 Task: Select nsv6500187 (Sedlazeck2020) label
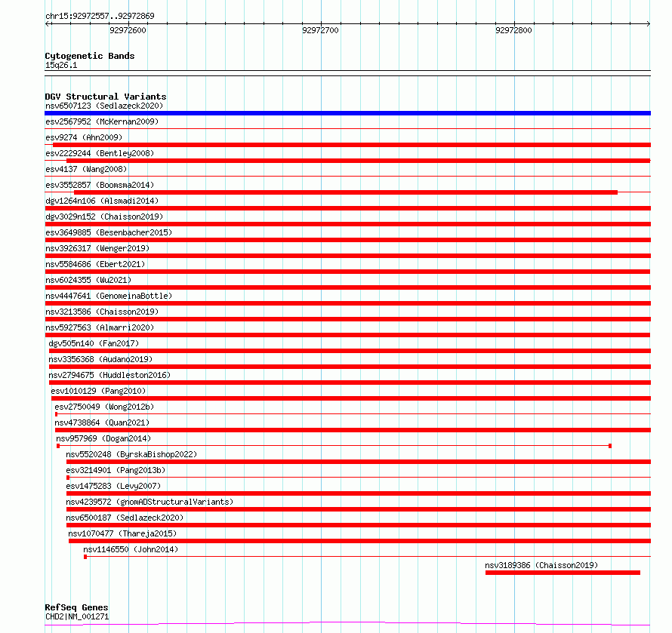[125, 518]
